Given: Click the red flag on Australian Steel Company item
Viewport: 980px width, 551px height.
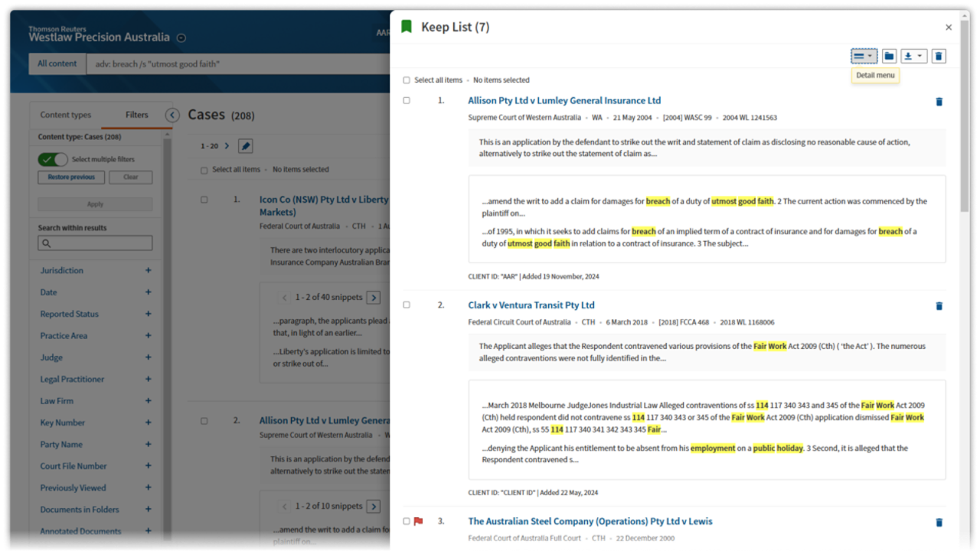Looking at the screenshot, I should click(x=418, y=522).
